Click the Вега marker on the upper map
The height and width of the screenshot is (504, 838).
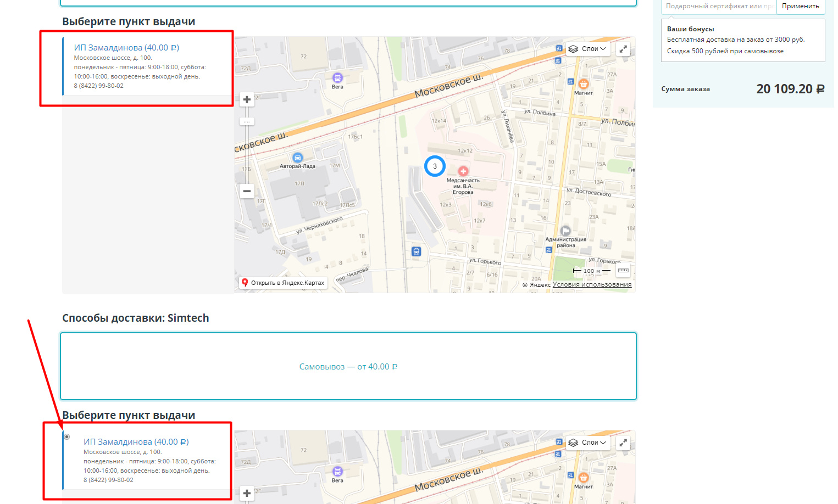click(337, 78)
